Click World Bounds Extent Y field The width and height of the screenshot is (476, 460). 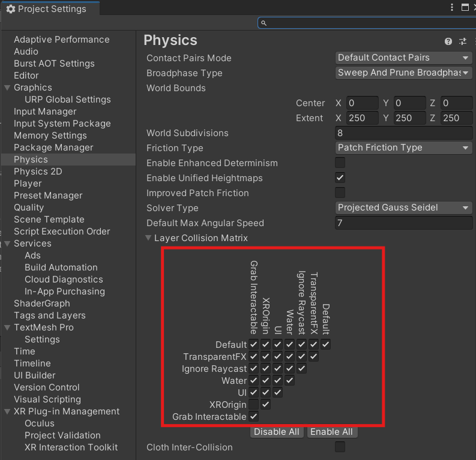[410, 118]
